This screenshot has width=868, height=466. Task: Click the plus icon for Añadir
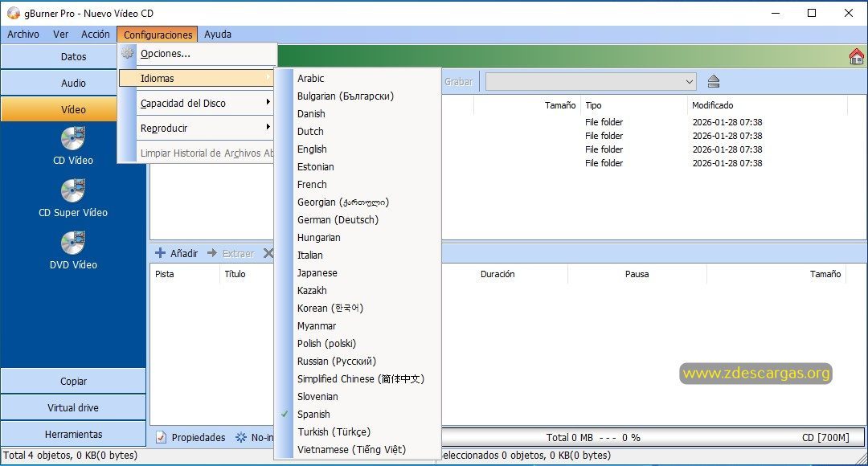pos(160,253)
